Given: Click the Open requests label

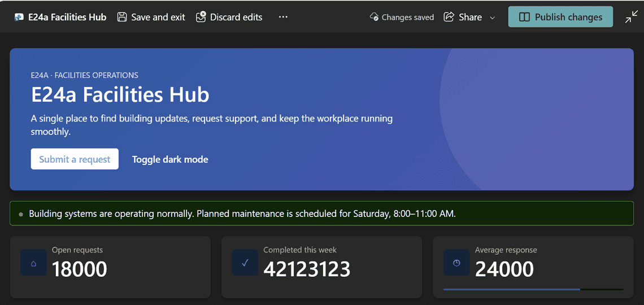Looking at the screenshot, I should click(x=77, y=250).
